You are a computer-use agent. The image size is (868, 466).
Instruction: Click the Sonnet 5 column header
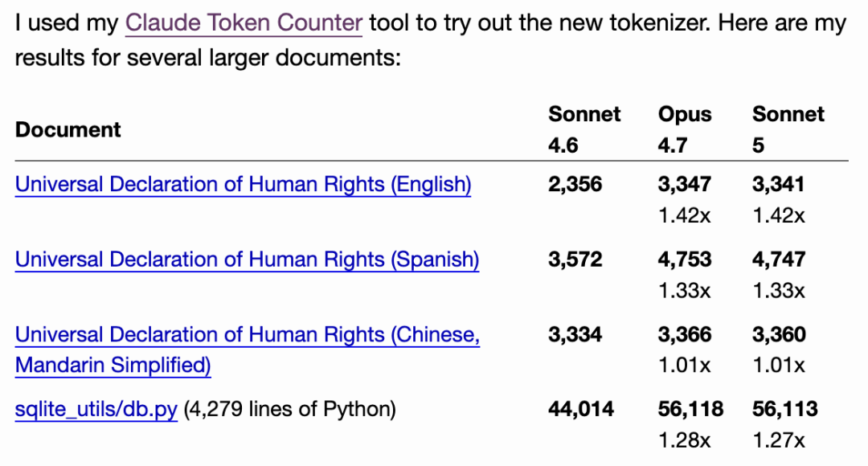(x=788, y=129)
